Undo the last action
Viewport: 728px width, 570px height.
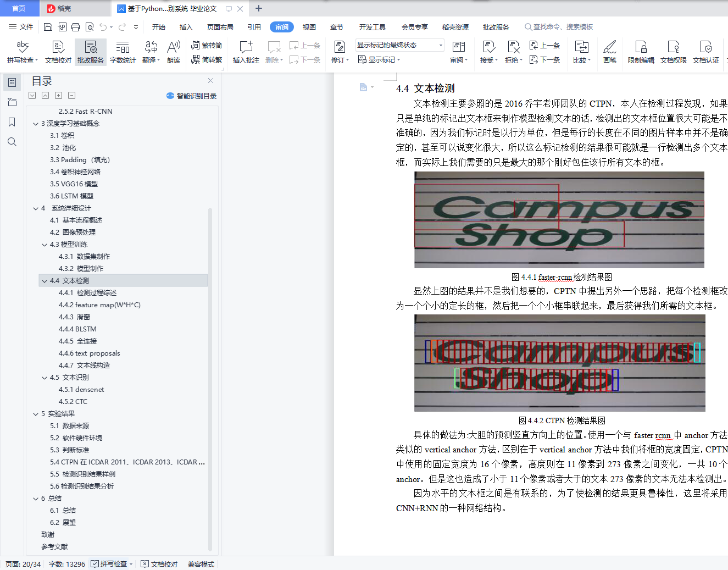(x=103, y=27)
